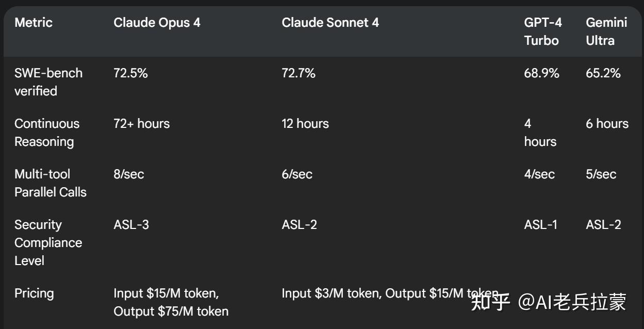644x329 pixels.
Task: Select the 72+ hours reasoning cell
Action: [x=141, y=124]
